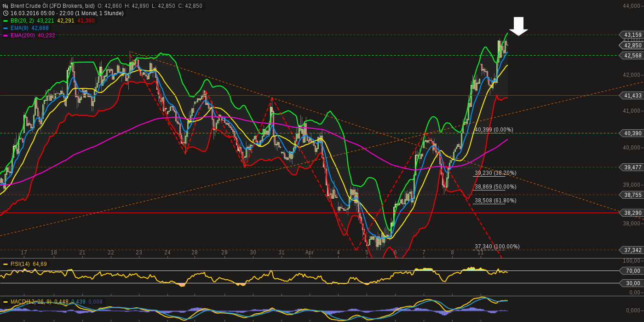
Task: Click the 'EMA(200)' indicator label
Action: click(23, 35)
